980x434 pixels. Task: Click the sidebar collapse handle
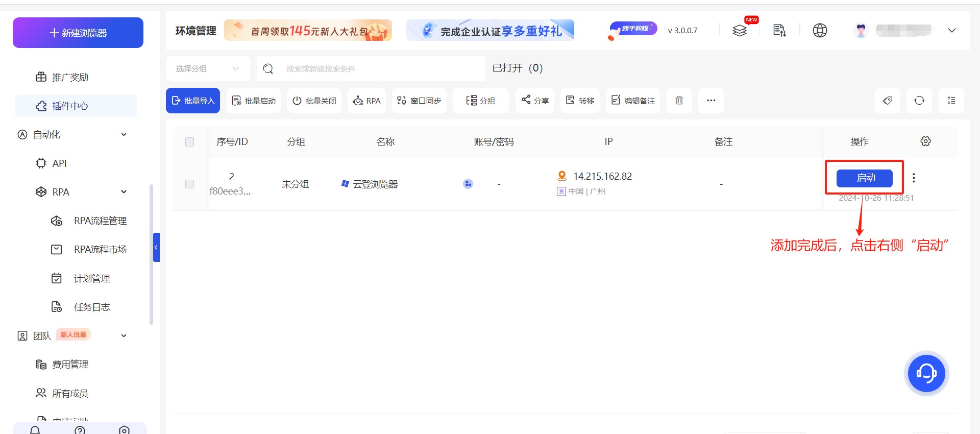(x=156, y=247)
